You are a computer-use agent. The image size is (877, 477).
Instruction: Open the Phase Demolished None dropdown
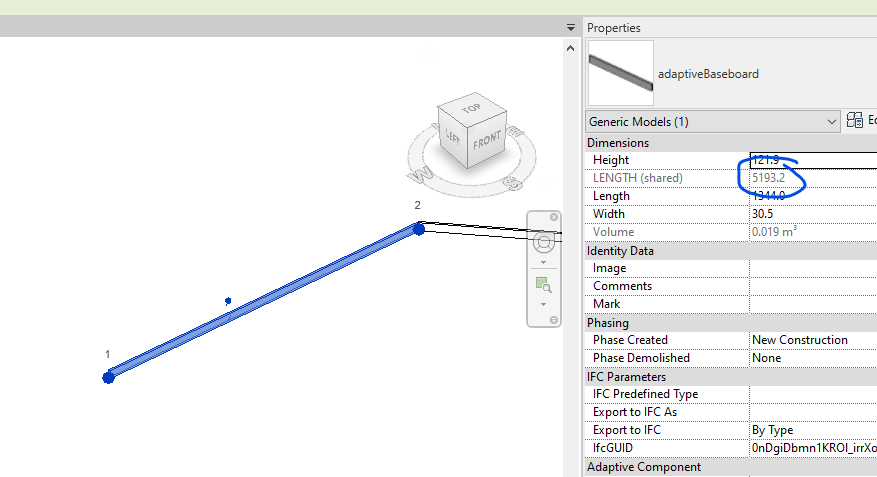coord(813,357)
